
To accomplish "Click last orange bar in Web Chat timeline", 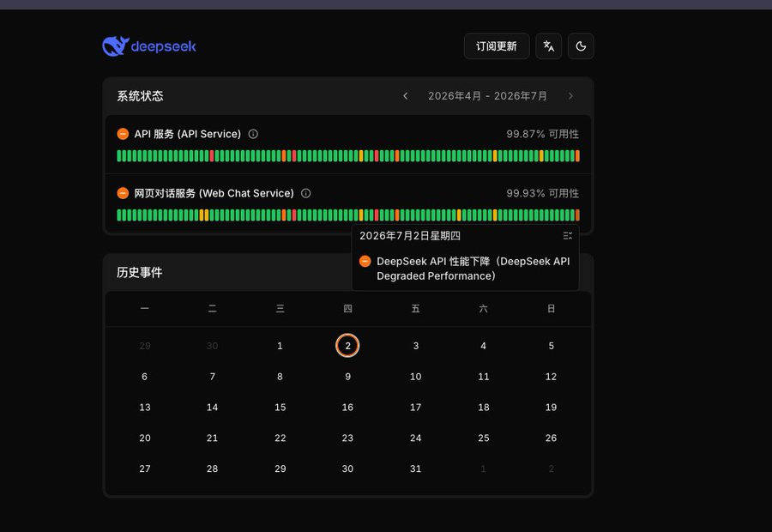I will (x=577, y=215).
